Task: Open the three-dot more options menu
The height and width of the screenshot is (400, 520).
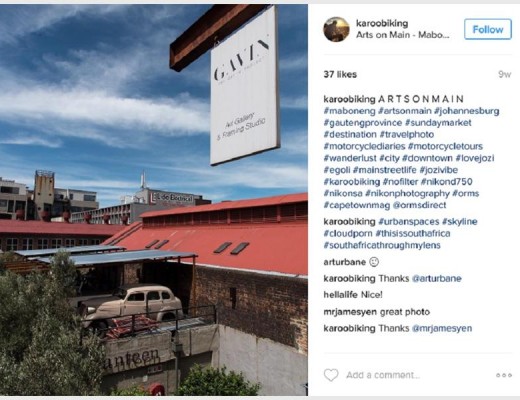Action: tap(504, 375)
